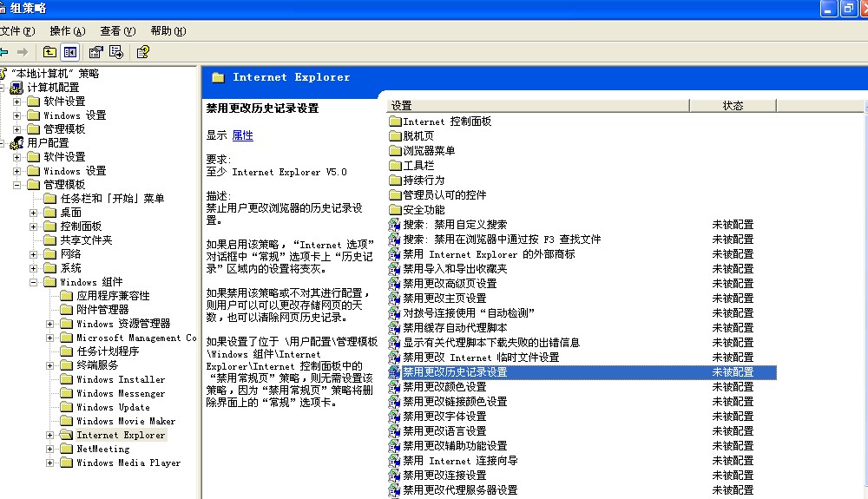868x499 pixels.
Task: Toggle the show/hide console tree icon
Action: pos(70,52)
